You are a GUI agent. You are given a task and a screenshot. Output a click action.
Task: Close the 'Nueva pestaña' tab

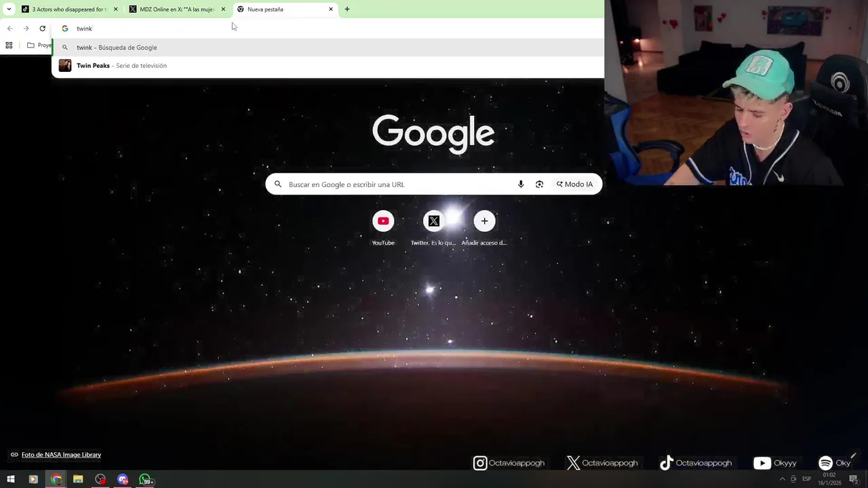pos(331,9)
